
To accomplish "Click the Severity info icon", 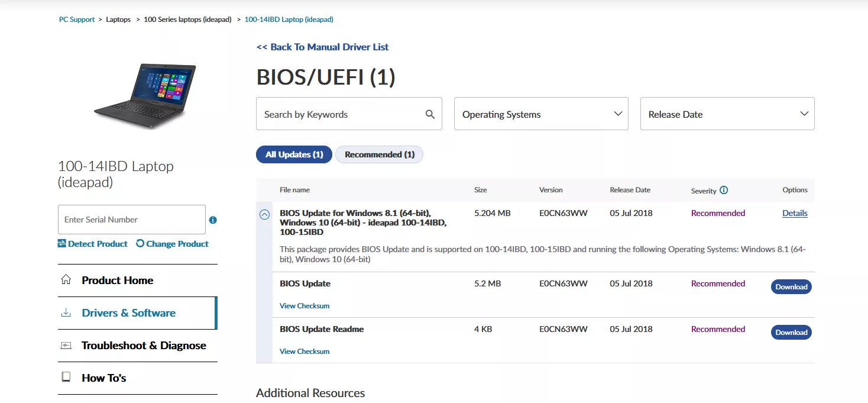I will (x=724, y=191).
